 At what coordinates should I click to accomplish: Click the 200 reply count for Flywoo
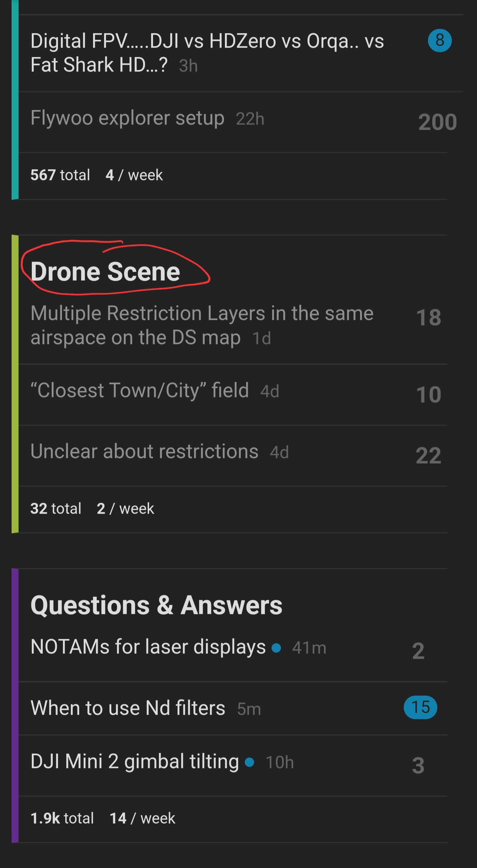click(x=437, y=122)
